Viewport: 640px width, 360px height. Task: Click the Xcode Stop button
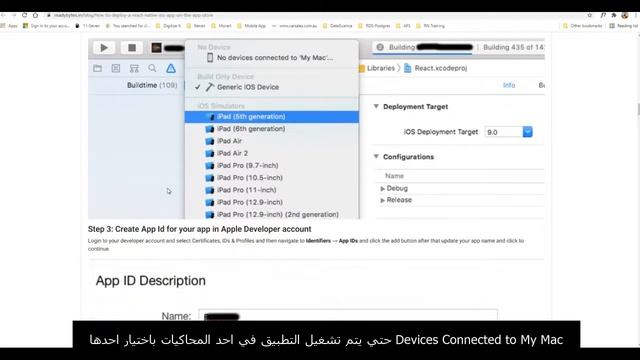(x=131, y=48)
